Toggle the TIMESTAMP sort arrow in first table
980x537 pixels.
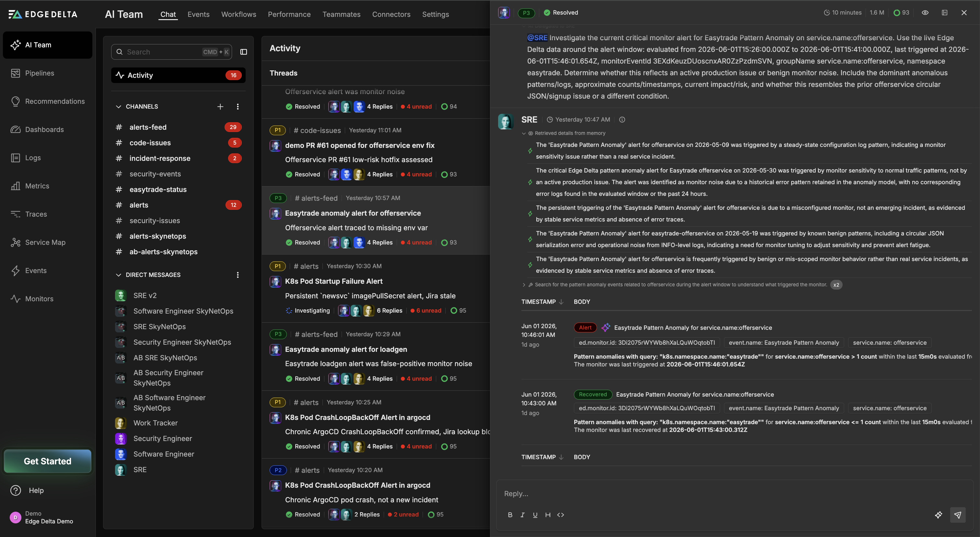(x=561, y=302)
